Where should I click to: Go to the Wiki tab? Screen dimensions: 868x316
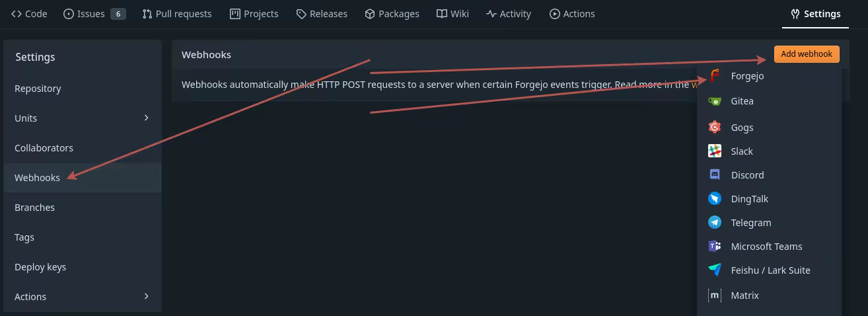click(x=452, y=14)
